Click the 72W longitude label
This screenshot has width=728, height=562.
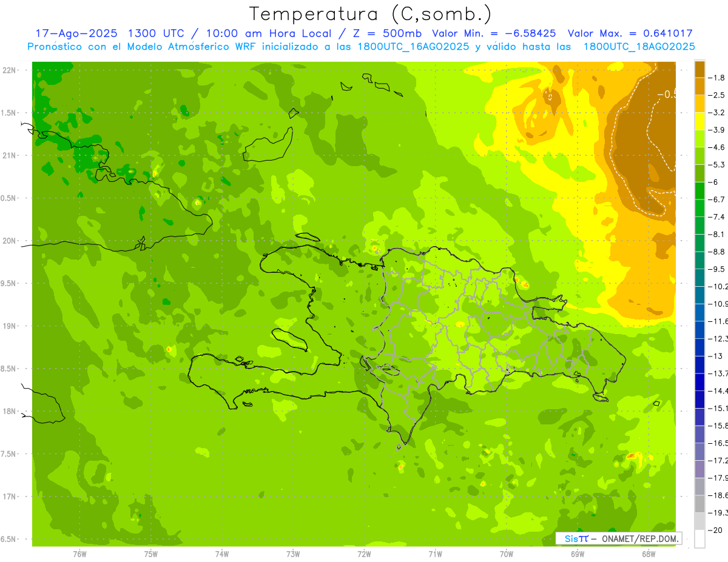(x=364, y=554)
